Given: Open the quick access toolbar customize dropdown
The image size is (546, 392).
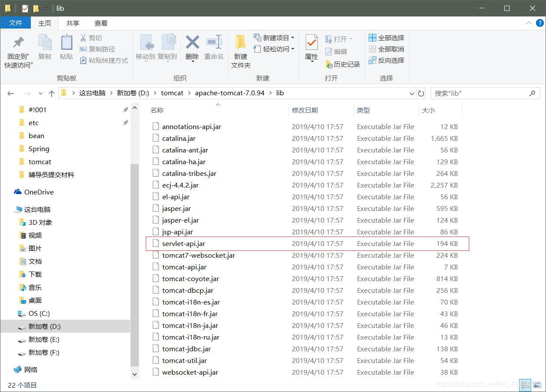Looking at the screenshot, I should (x=46, y=9).
